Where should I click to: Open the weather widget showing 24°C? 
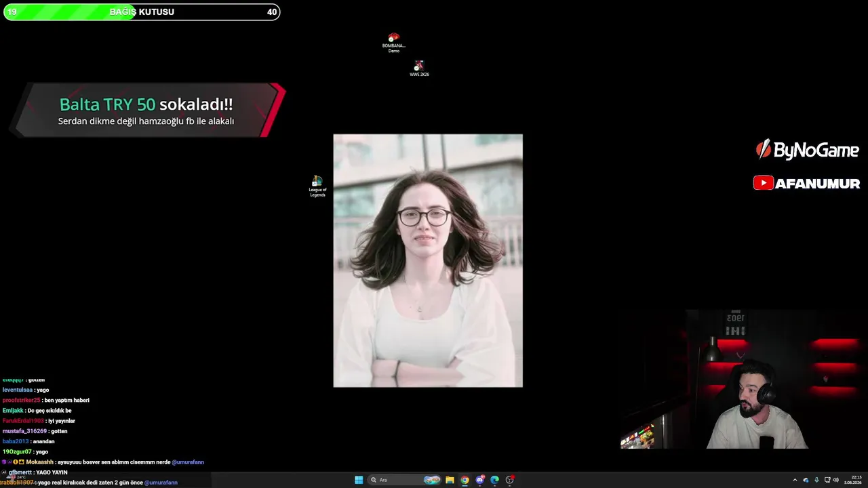tap(16, 477)
